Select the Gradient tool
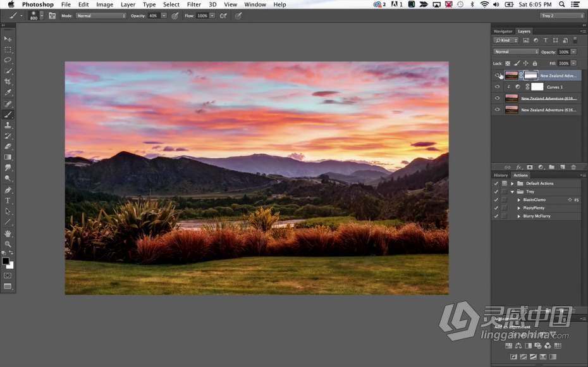 tap(8, 157)
